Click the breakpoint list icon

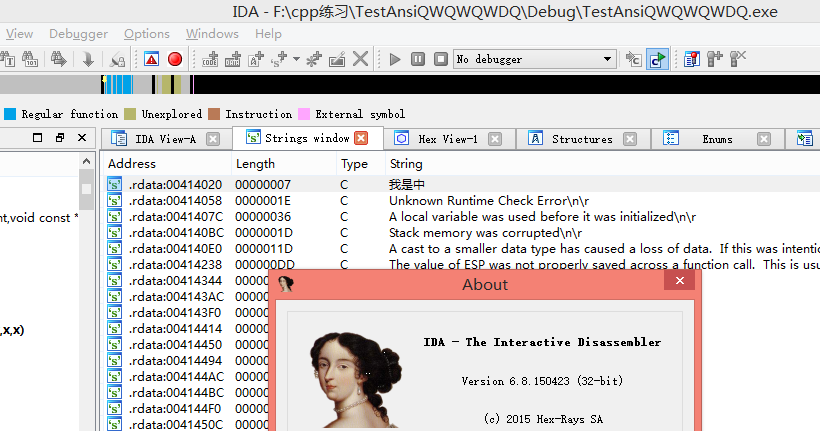691,59
